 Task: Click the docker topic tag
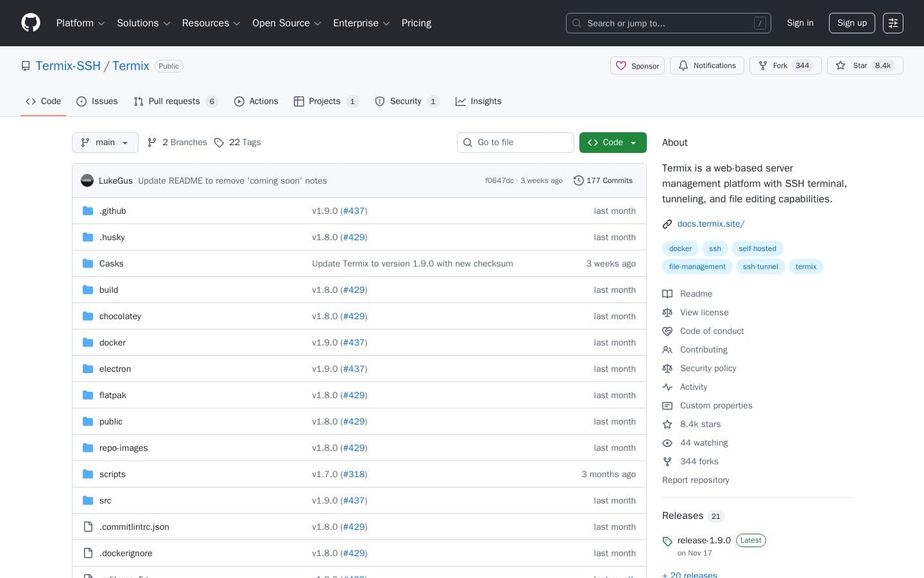680,249
